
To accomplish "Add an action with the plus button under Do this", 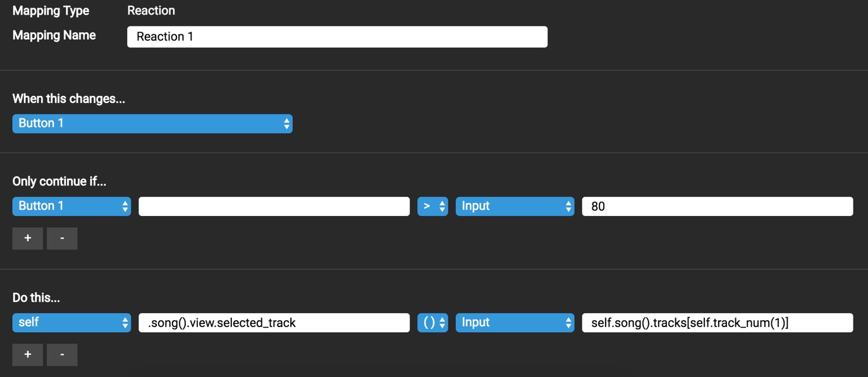I will [x=28, y=355].
